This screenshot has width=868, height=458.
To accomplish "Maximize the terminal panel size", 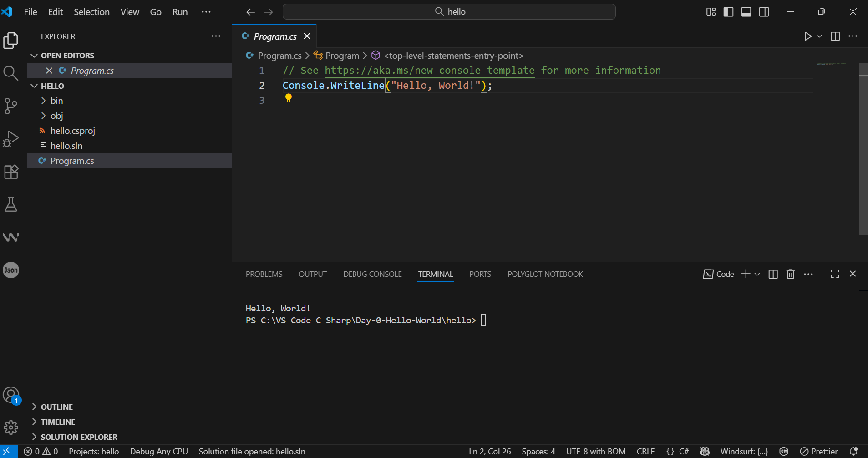I will coord(835,274).
